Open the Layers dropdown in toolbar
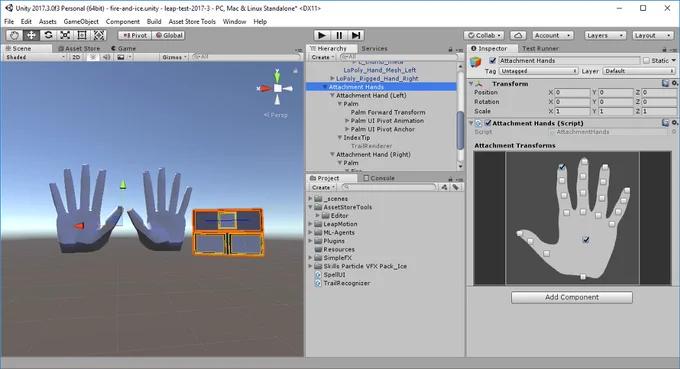 tap(605, 35)
